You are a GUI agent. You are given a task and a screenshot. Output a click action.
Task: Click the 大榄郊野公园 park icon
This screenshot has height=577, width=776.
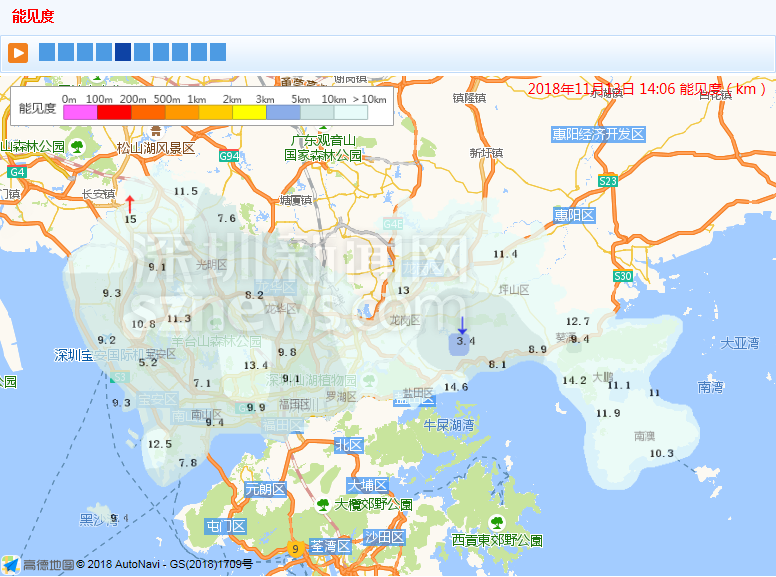[x=323, y=504]
